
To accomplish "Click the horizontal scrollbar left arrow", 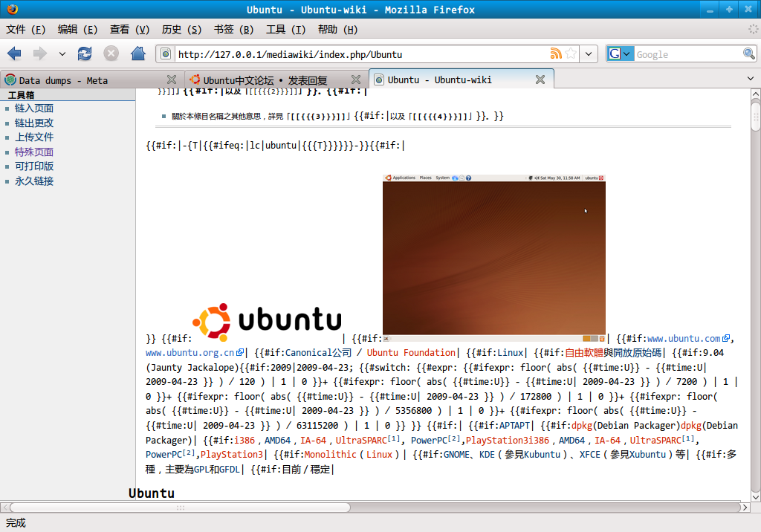I will 5,507.
